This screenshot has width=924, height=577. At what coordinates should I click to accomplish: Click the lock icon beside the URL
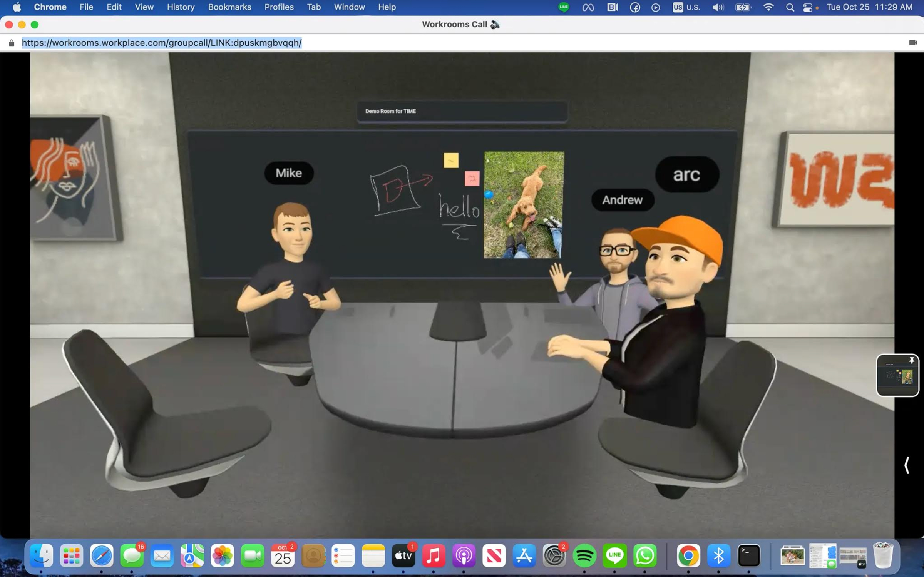click(x=12, y=43)
